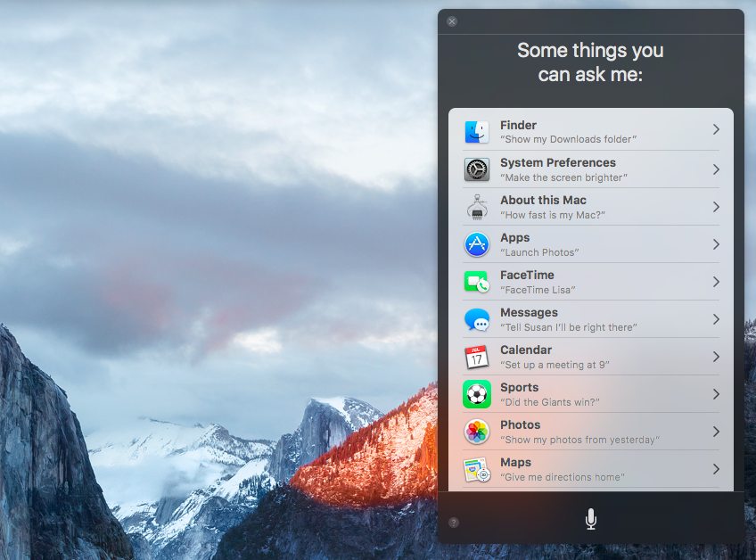
Task: Click the App Store icon beside Apps
Action: (x=477, y=244)
